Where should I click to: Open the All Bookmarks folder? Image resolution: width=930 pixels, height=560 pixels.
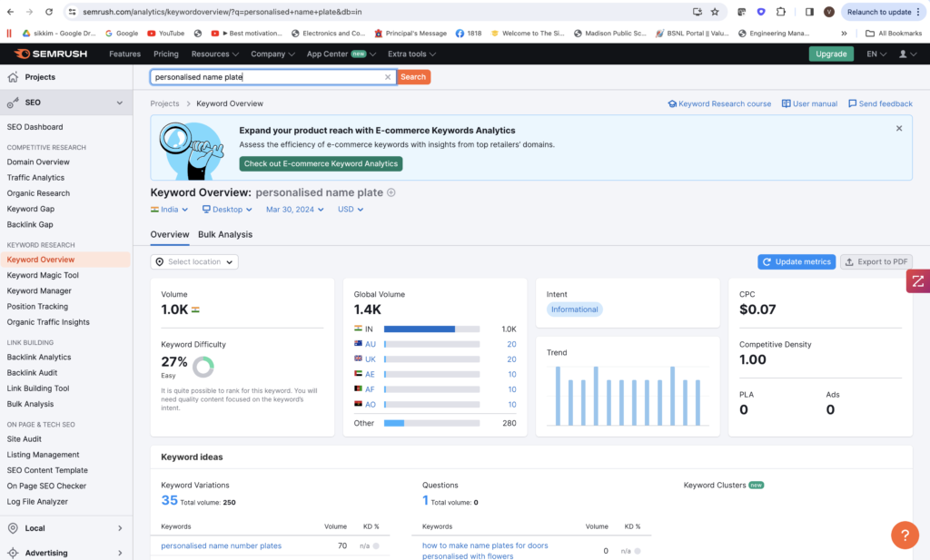[894, 34]
